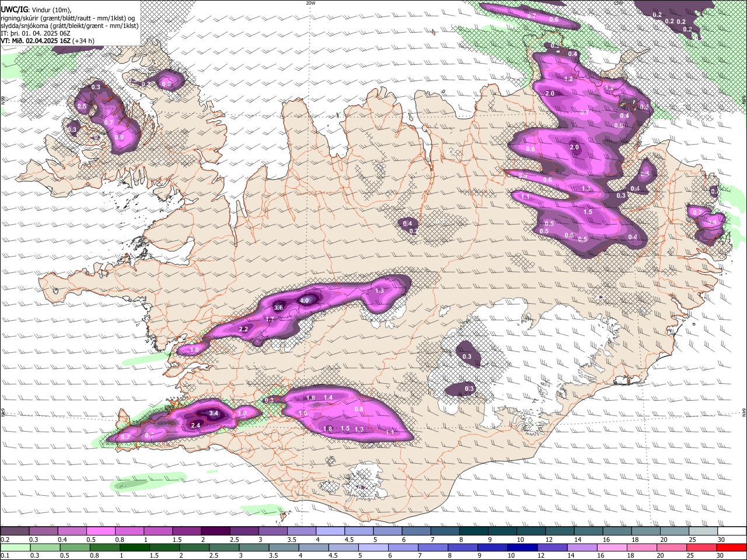Select the periwinkle rain swatch labeled 6

tap(403, 547)
